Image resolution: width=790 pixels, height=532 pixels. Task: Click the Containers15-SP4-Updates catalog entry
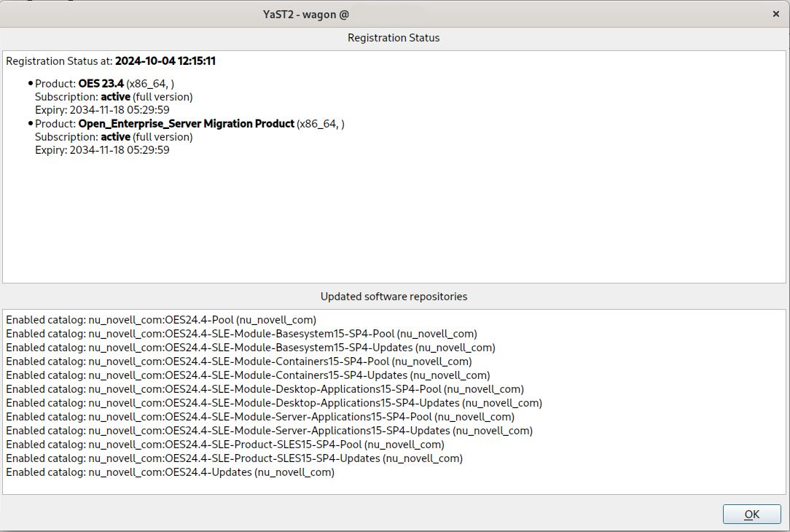[248, 375]
